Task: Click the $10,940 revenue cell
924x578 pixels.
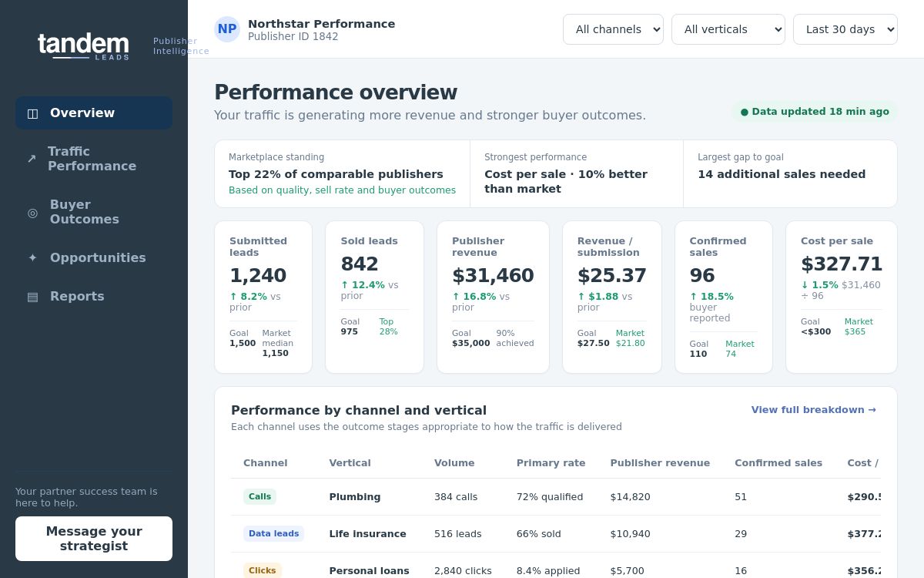Action: coord(631,534)
